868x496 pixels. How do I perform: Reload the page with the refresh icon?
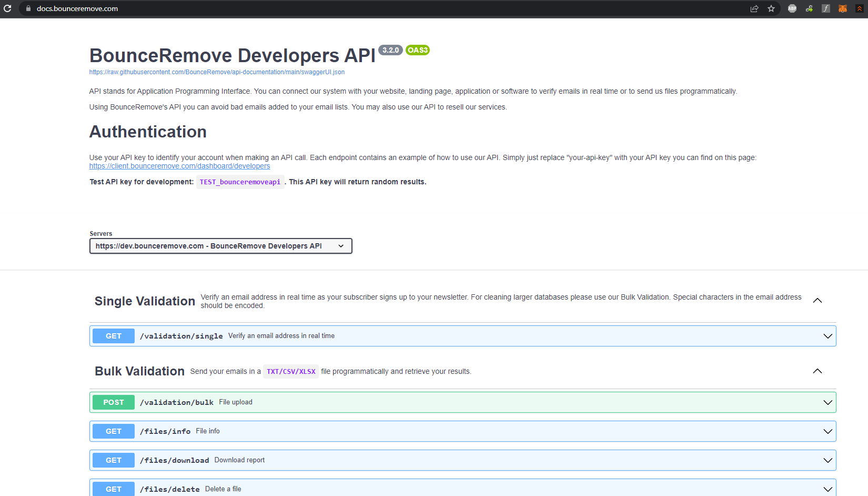pyautogui.click(x=7, y=8)
